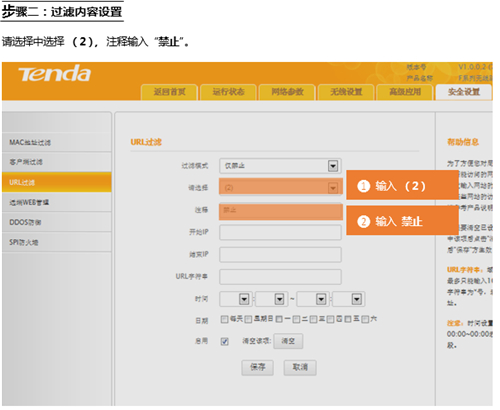Open the 网络参数 tab
500x410 pixels.
coord(287,92)
